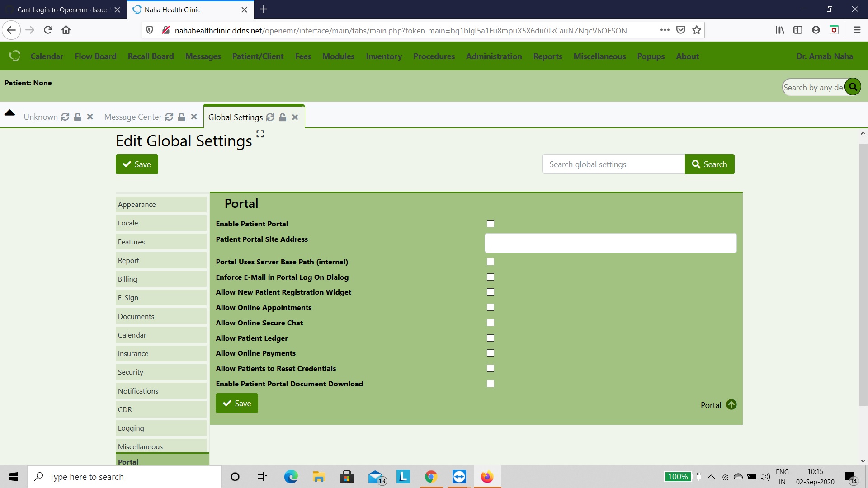Open Firefox from the Windows taskbar
Screen dimensions: 868x488
coord(487,477)
